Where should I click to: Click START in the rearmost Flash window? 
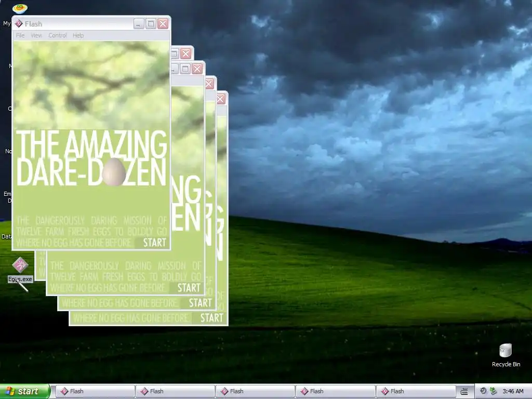coord(212,318)
